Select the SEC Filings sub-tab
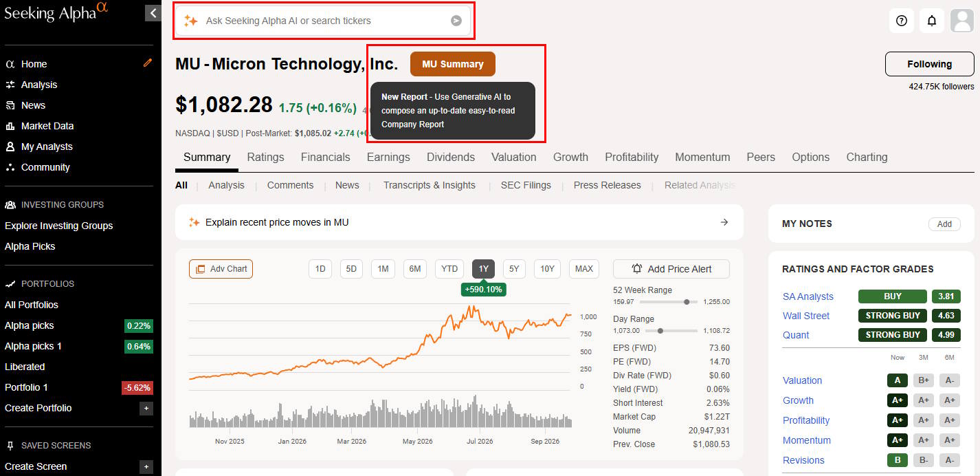Viewport: 980px width, 476px height. pyautogui.click(x=526, y=185)
